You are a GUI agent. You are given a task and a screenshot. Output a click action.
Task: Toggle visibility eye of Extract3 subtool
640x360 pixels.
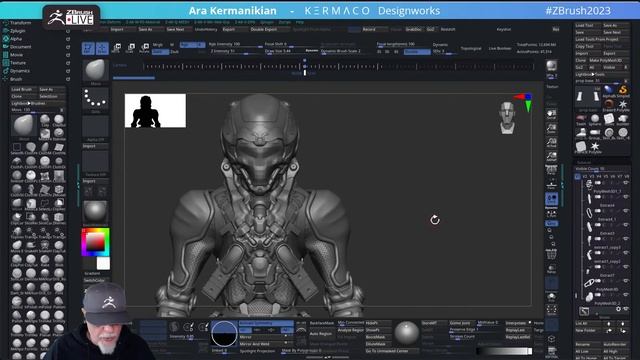click(625, 225)
